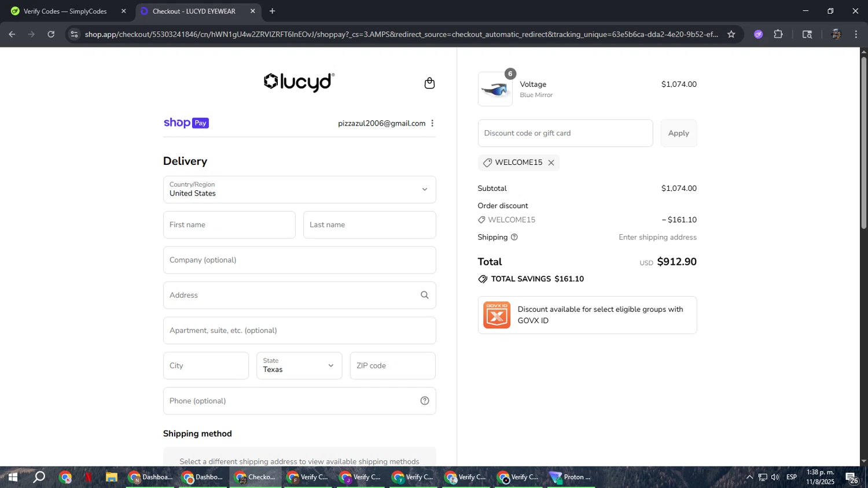Click the City field
This screenshot has width=868, height=488.
click(206, 365)
